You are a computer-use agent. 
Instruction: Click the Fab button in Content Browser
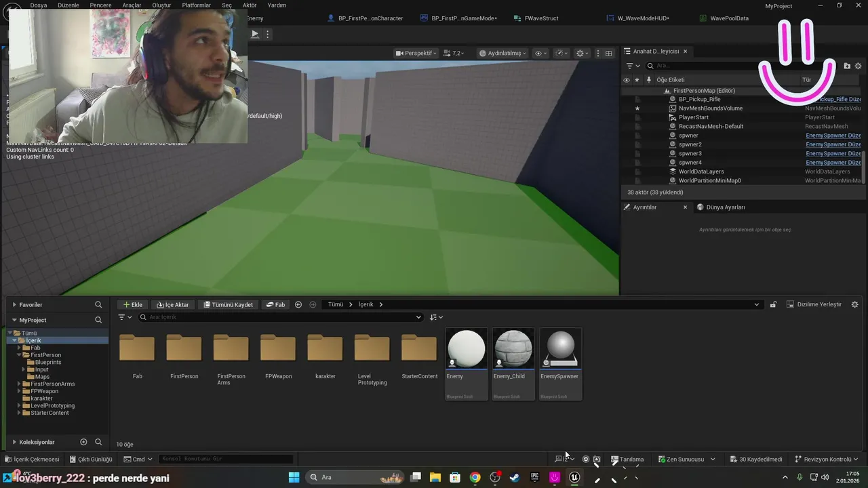[x=275, y=304]
